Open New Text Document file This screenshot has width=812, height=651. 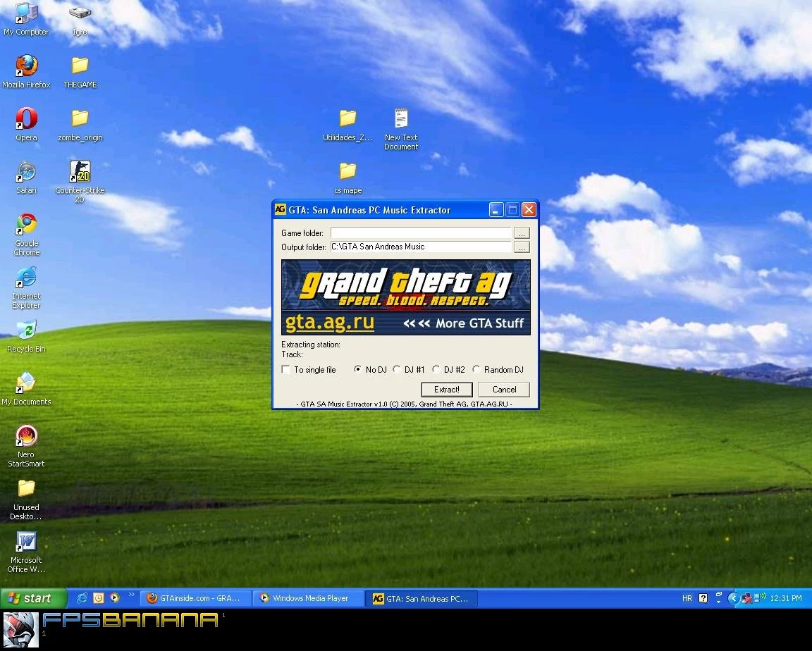[401, 129]
